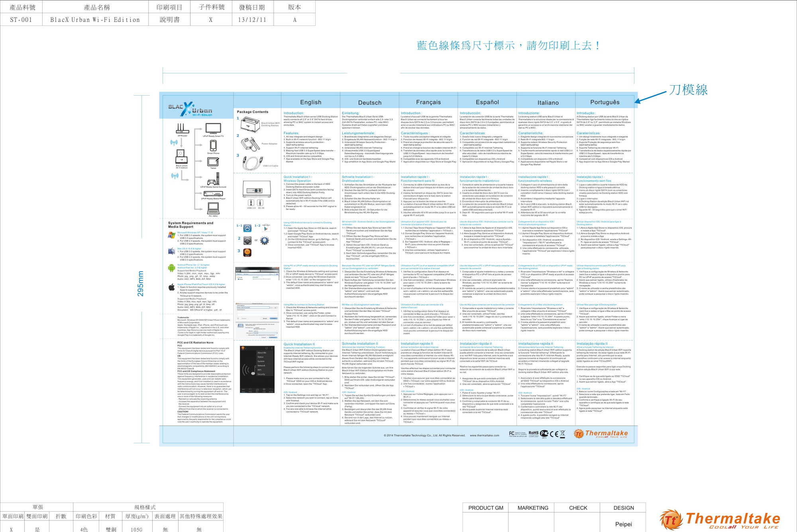Click the RoHS compliance logo in footer
The width and height of the screenshot is (797, 532).
pyautogui.click(x=533, y=434)
